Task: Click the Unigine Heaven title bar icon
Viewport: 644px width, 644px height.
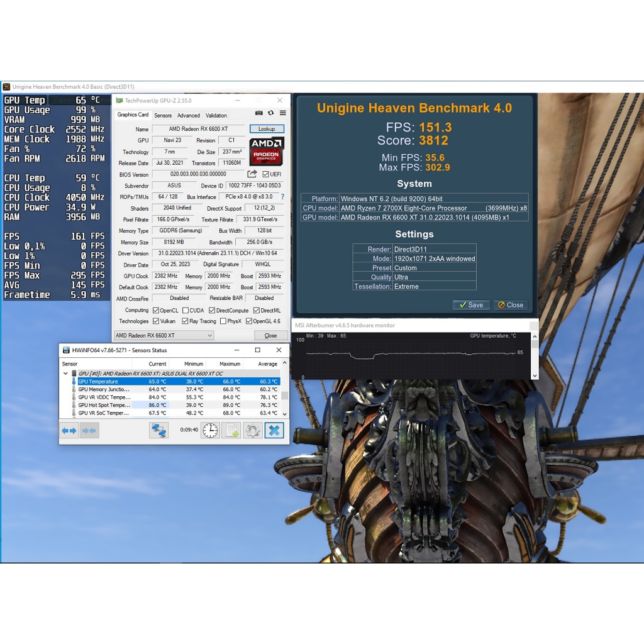Action: point(6,87)
